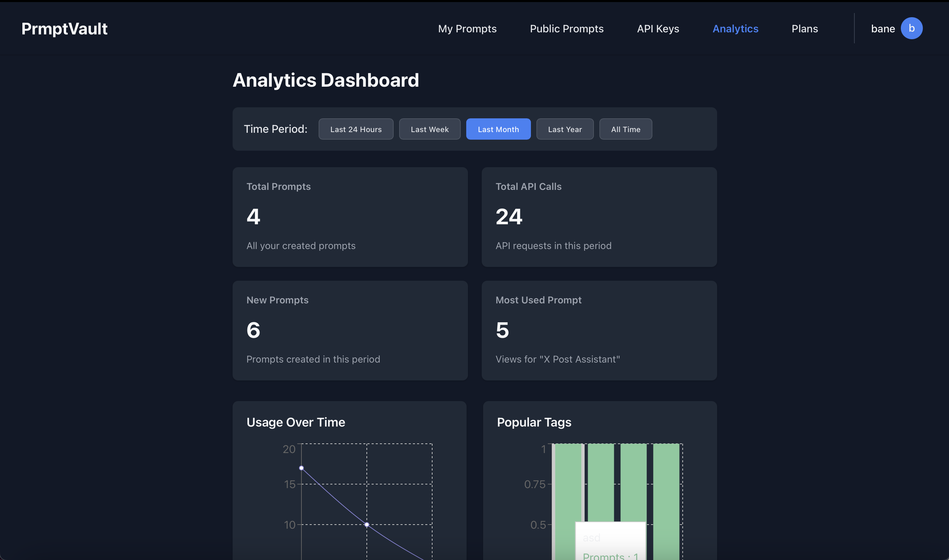
Task: Open the My Prompts page
Action: [x=467, y=29]
